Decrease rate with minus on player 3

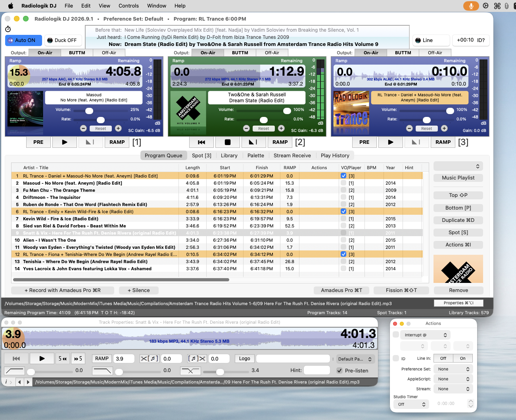coord(409,128)
